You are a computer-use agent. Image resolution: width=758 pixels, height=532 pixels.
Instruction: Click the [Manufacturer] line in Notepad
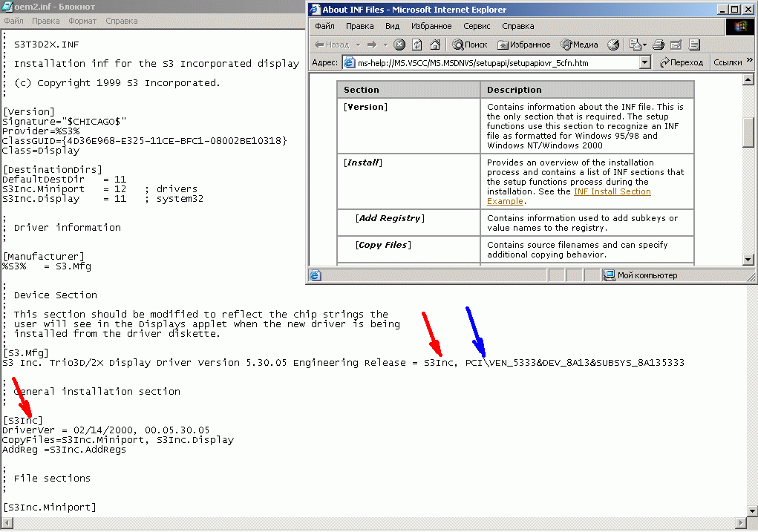pyautogui.click(x=44, y=257)
